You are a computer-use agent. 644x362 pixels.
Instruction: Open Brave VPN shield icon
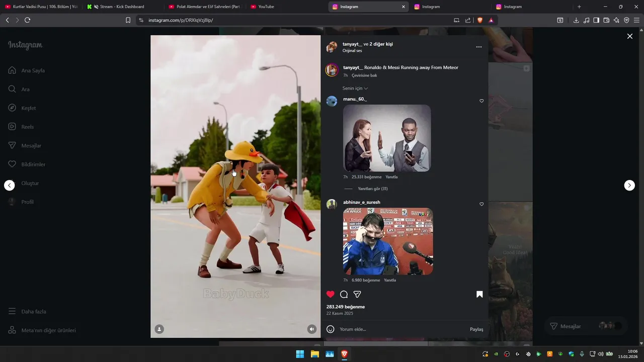tap(626, 20)
